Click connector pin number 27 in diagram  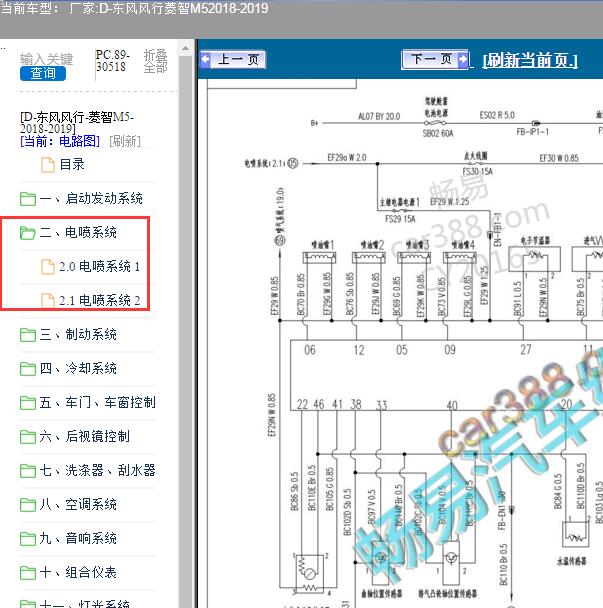525,350
